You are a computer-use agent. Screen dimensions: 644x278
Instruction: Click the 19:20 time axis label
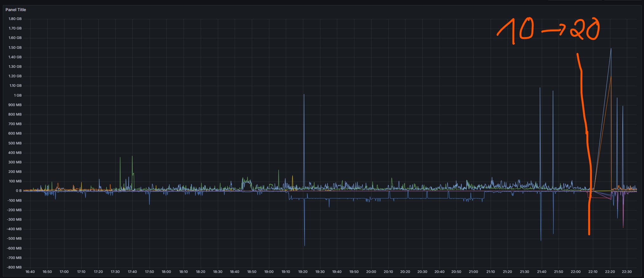[303, 272]
